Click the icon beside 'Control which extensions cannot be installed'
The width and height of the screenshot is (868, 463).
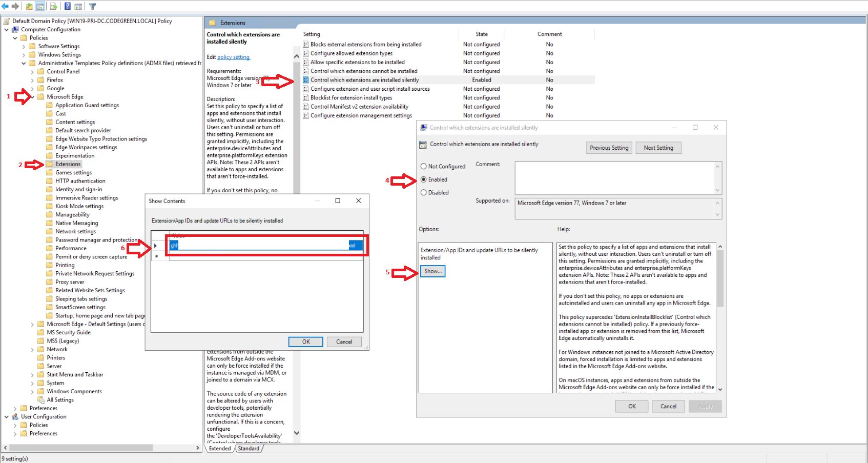pos(306,71)
